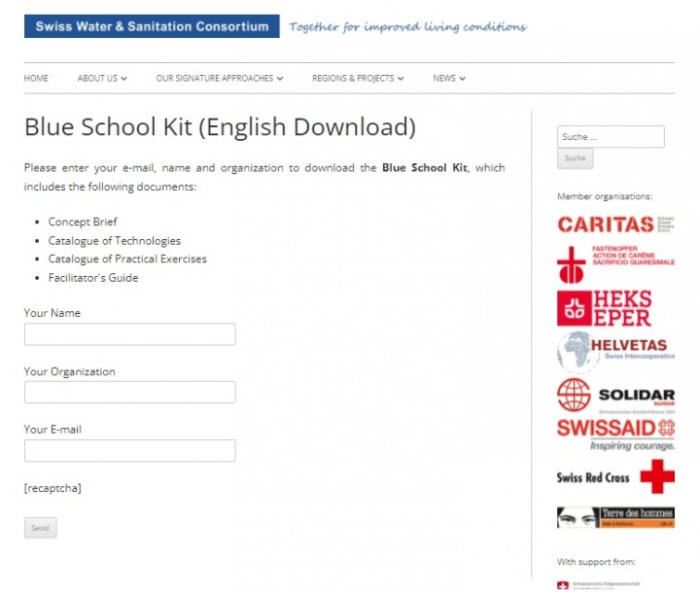Open the Helvetas Swiss Intercooperation logo
This screenshot has height=592, width=700.
(x=615, y=351)
